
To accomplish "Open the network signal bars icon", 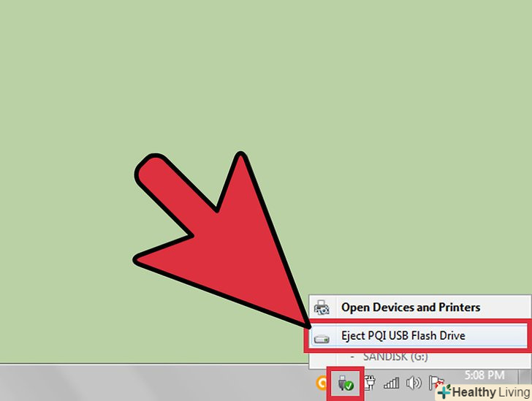I will [x=391, y=383].
